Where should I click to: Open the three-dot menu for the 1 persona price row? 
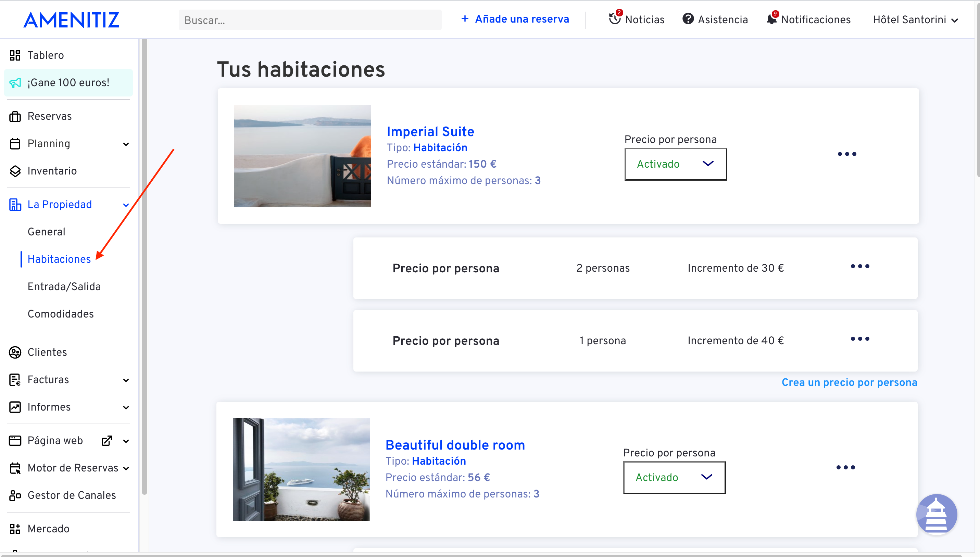point(860,339)
